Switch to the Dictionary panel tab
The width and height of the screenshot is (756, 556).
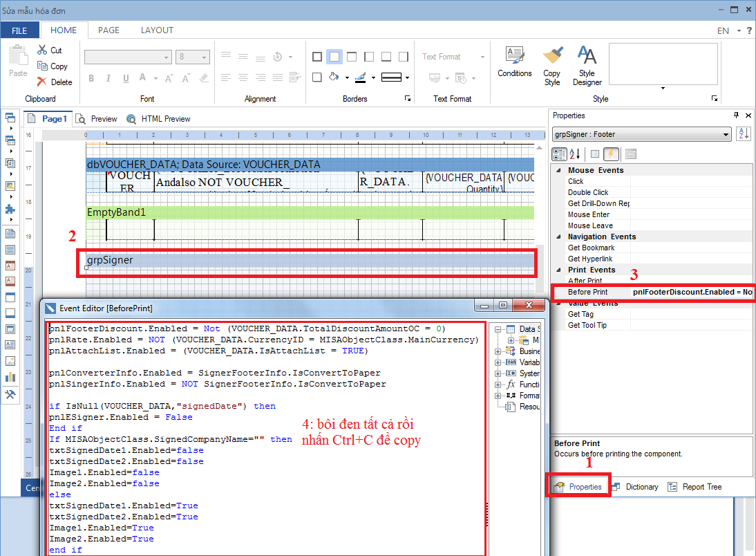point(635,487)
